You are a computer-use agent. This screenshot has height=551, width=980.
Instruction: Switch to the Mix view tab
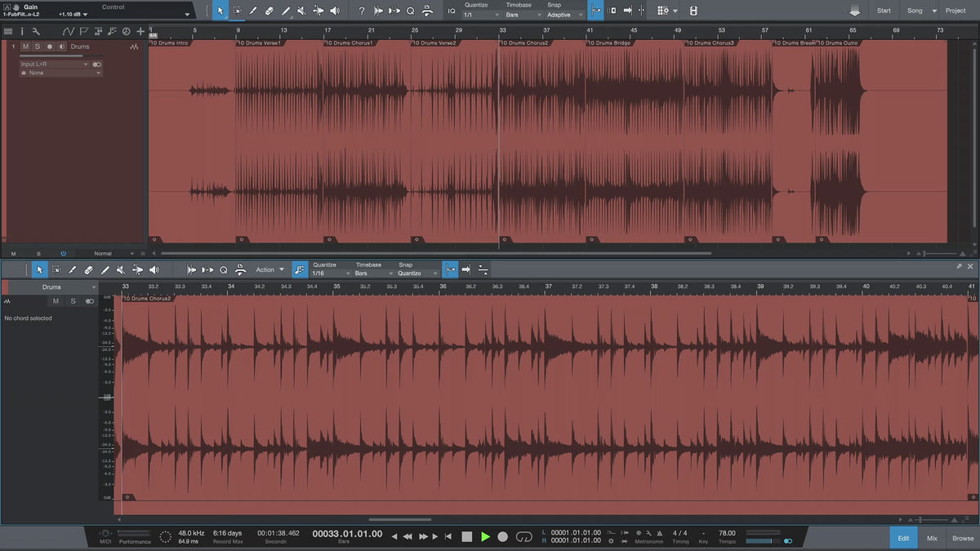932,538
